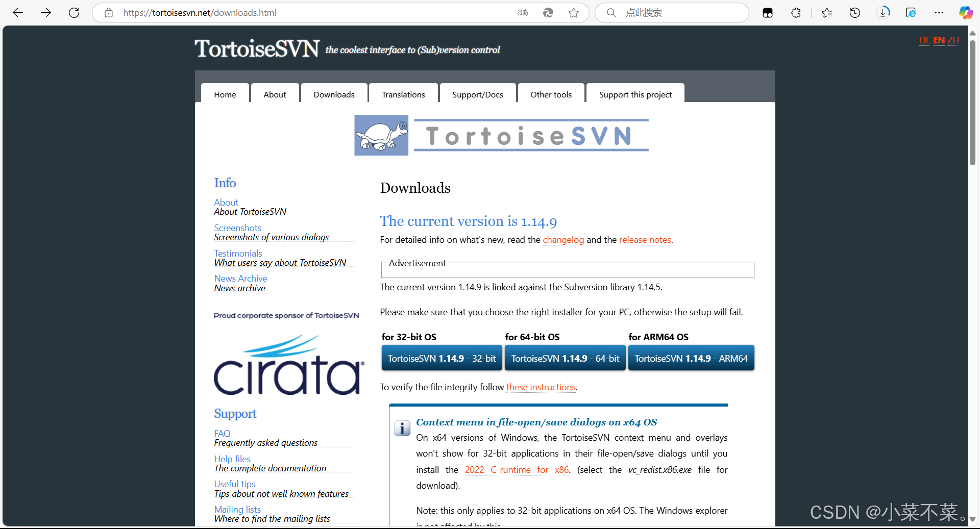Click the vertical scrollbar thumb
Image resolution: width=980 pixels, height=529 pixels.
972,102
